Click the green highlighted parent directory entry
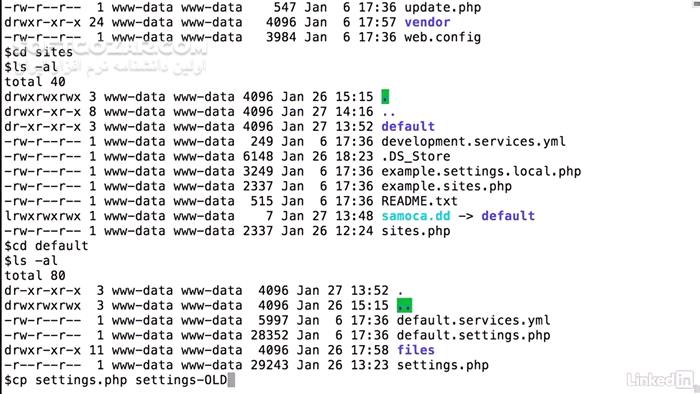This screenshot has height=394, width=700. (404, 305)
